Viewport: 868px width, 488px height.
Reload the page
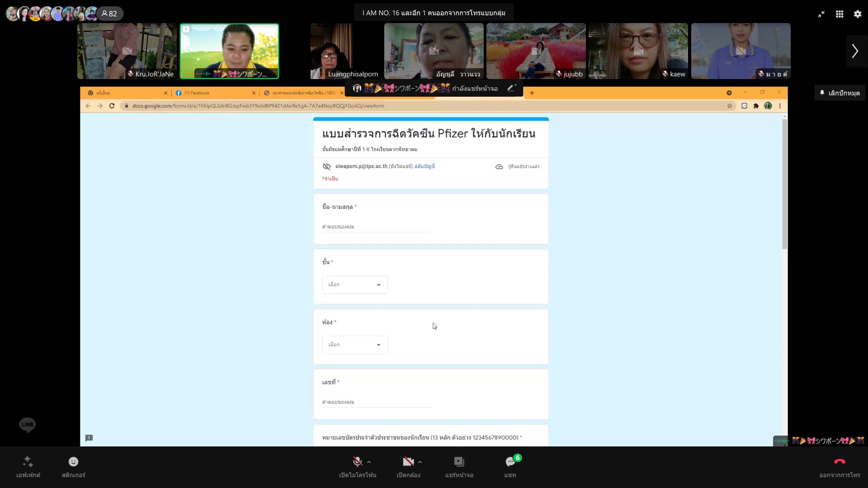[112, 106]
